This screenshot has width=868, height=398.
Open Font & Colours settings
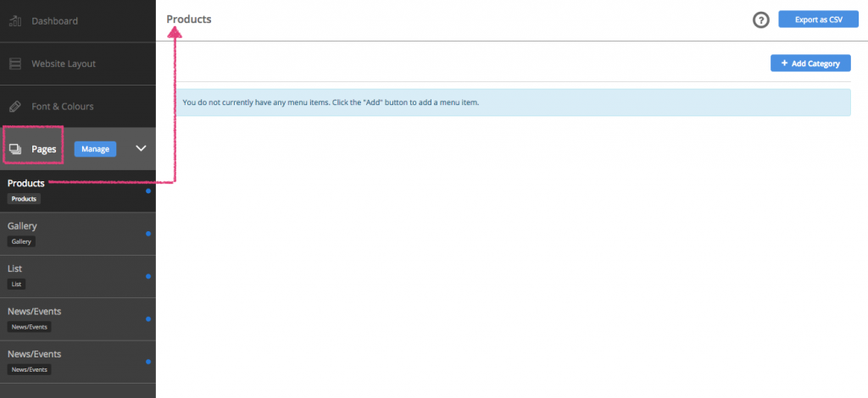coord(62,107)
